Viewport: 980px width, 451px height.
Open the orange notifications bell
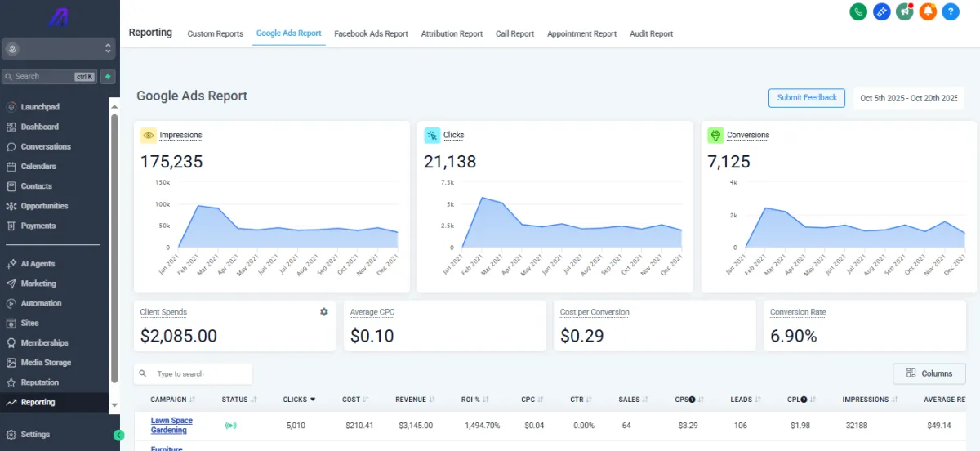coord(928,11)
